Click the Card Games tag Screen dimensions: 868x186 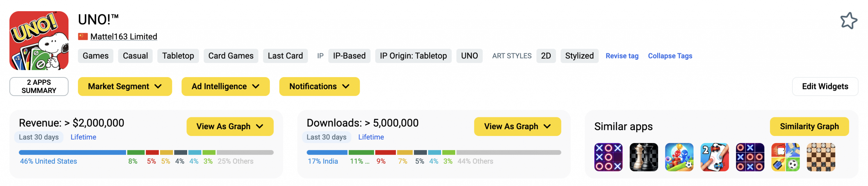(231, 56)
